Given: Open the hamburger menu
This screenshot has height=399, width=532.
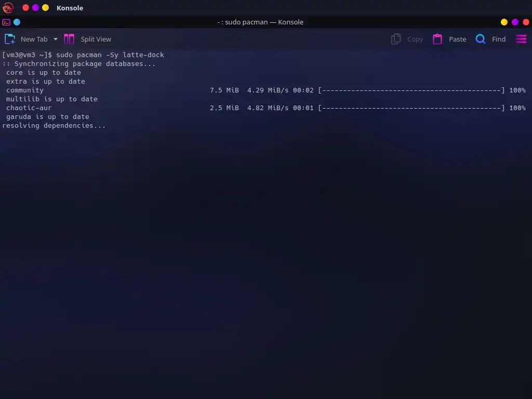Looking at the screenshot, I should point(521,39).
